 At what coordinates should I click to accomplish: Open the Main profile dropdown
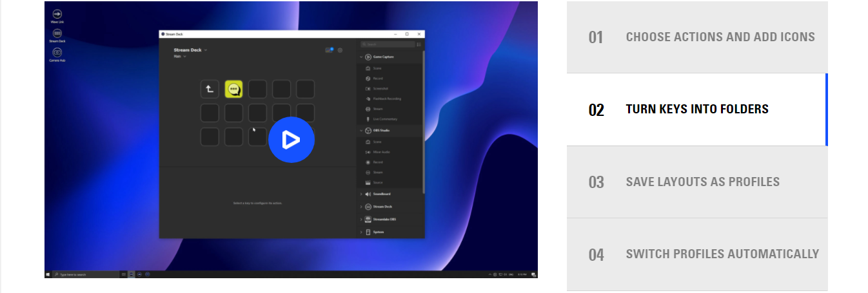click(x=180, y=57)
